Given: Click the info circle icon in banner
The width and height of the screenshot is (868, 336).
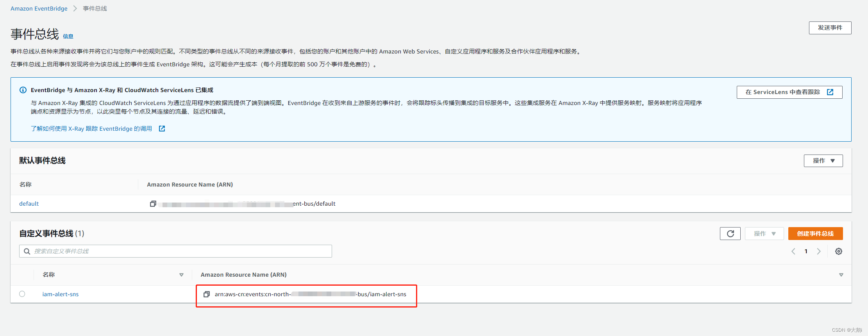Looking at the screenshot, I should (23, 90).
